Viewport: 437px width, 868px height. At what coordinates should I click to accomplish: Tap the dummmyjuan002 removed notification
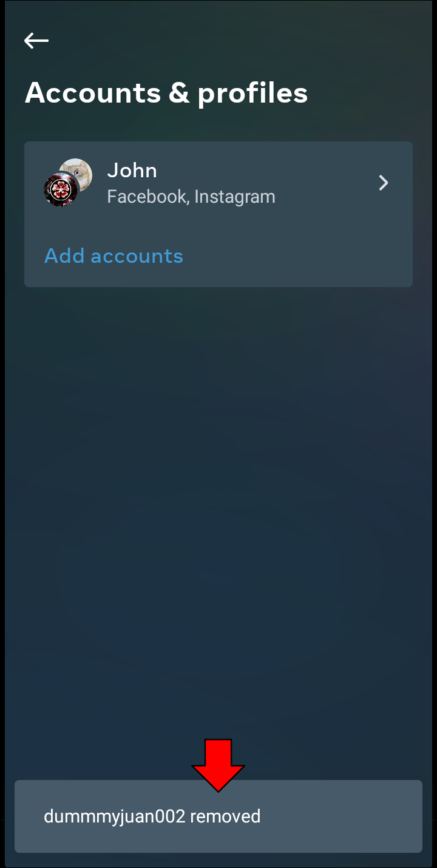point(218,816)
